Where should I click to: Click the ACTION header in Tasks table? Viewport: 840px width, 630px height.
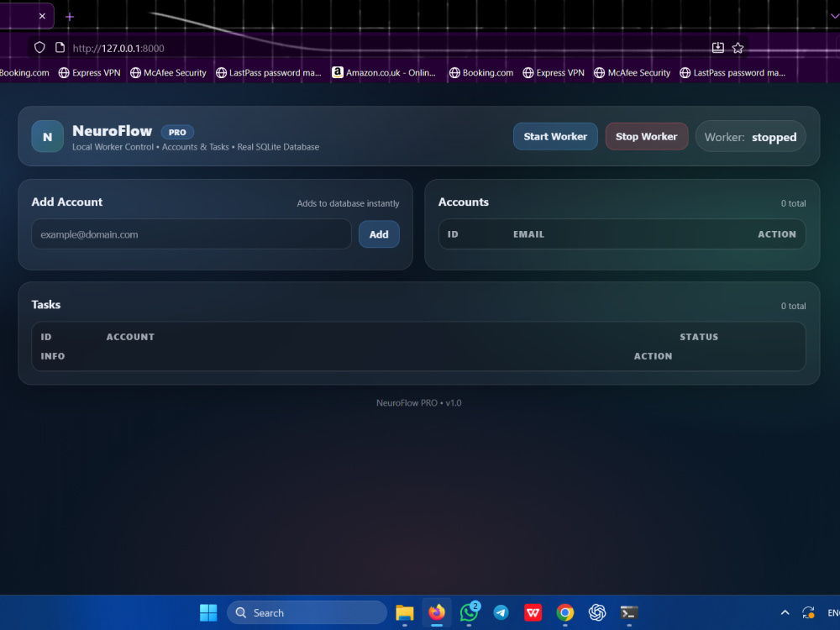pyautogui.click(x=653, y=356)
